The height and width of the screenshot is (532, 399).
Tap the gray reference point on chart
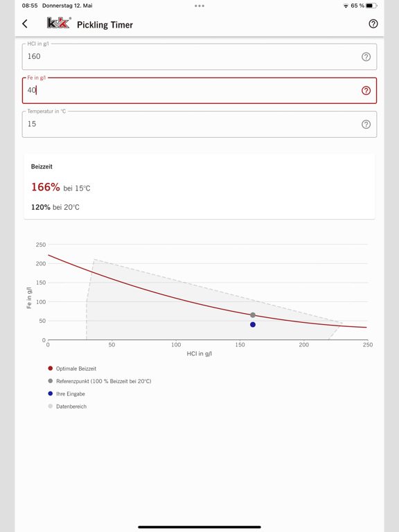coord(253,315)
